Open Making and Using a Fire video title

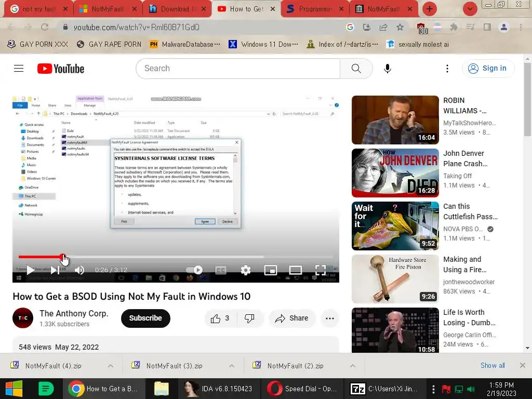click(465, 264)
